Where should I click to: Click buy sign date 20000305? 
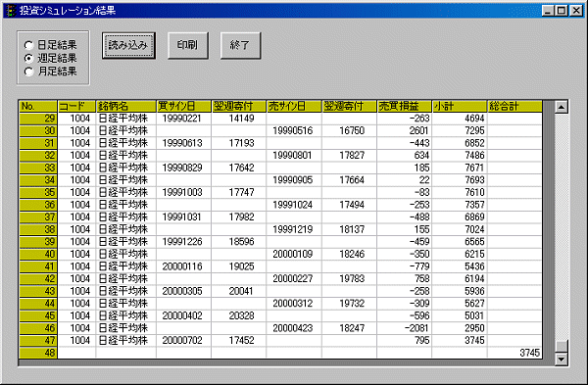[x=182, y=291]
